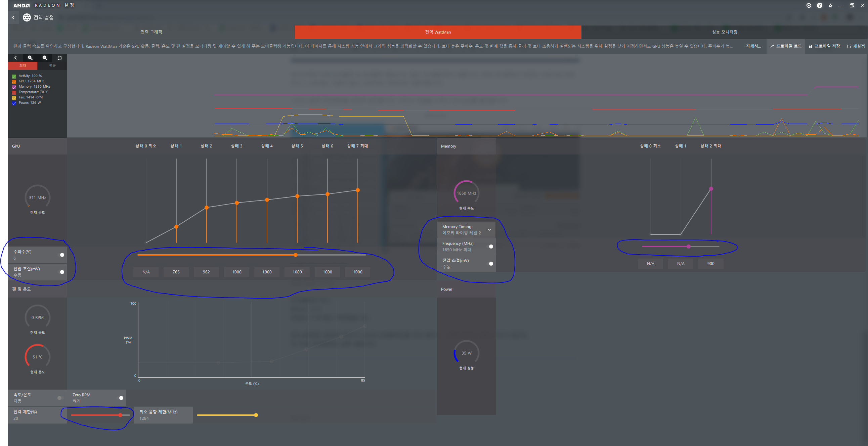Image resolution: width=868 pixels, height=446 pixels.
Task: Select the 평균 graph view tab
Action: pos(52,66)
